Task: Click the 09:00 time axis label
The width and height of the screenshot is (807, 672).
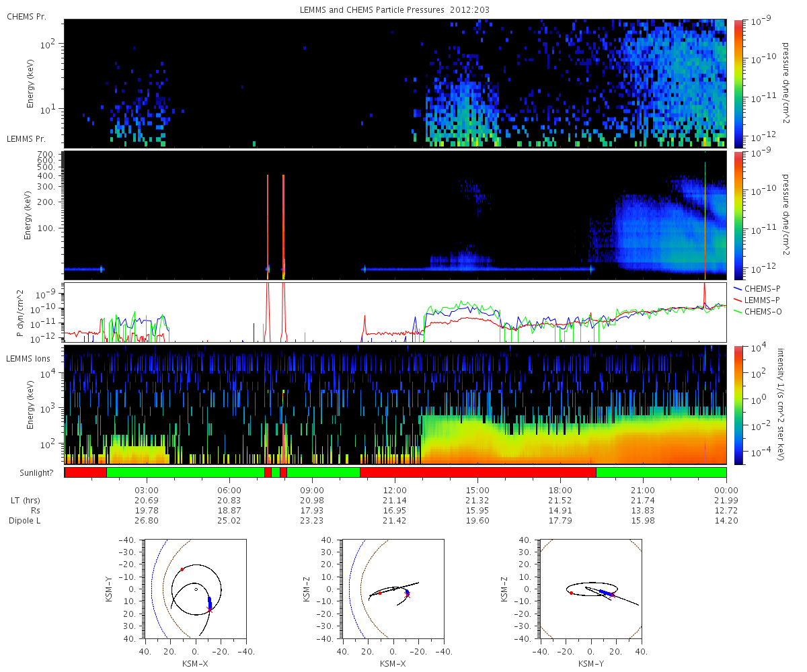Action: (312, 491)
